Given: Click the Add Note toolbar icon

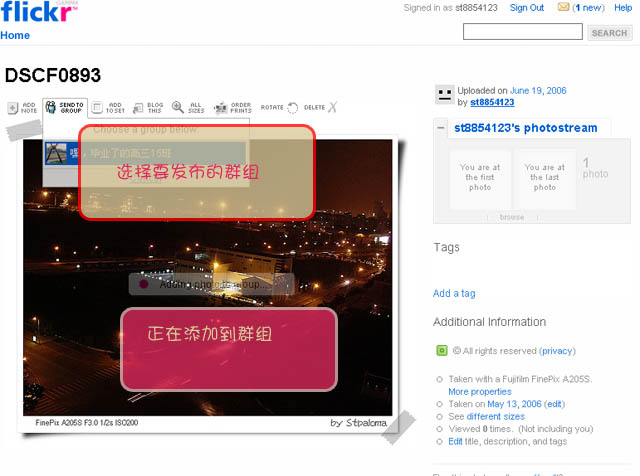Looking at the screenshot, I should (13, 108).
